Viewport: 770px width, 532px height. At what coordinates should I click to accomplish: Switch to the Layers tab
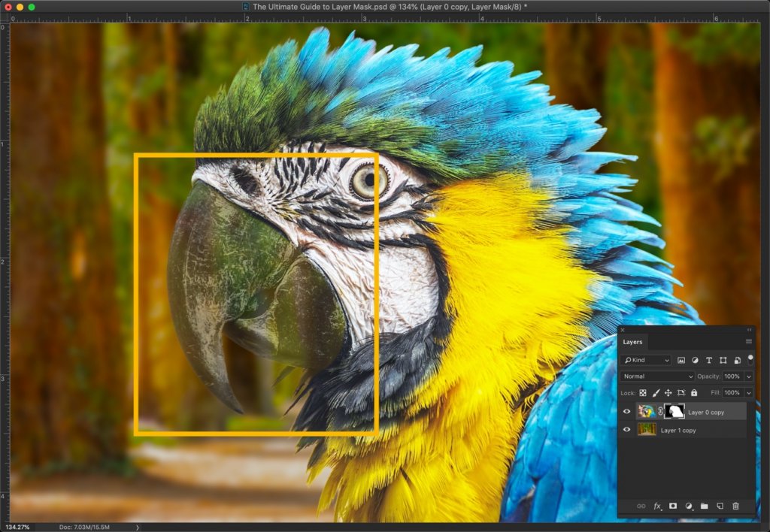(632, 342)
